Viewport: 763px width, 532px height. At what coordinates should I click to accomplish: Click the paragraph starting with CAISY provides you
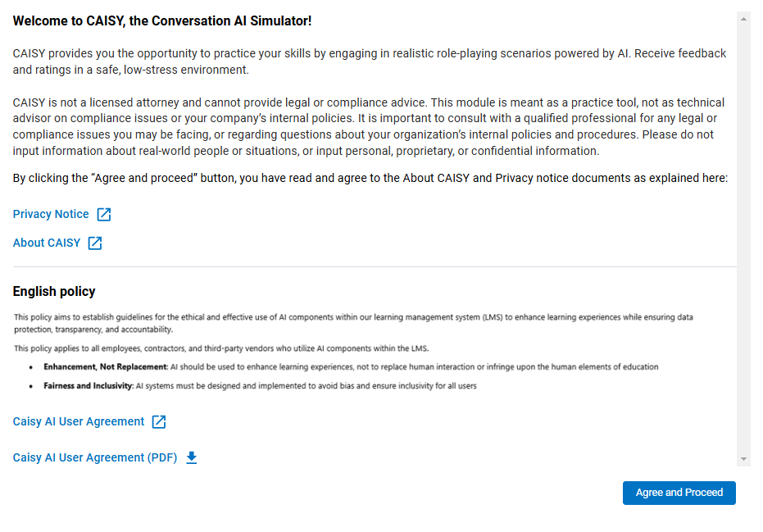tap(369, 61)
